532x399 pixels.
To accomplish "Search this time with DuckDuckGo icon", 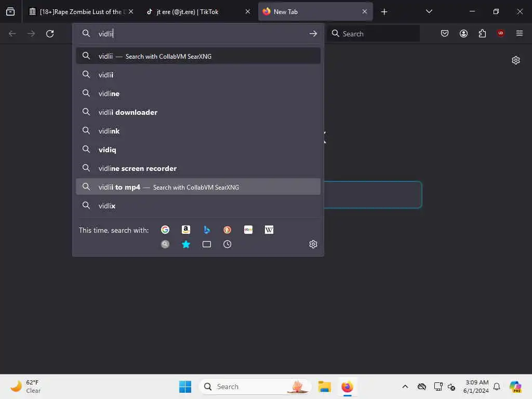I will pyautogui.click(x=228, y=230).
